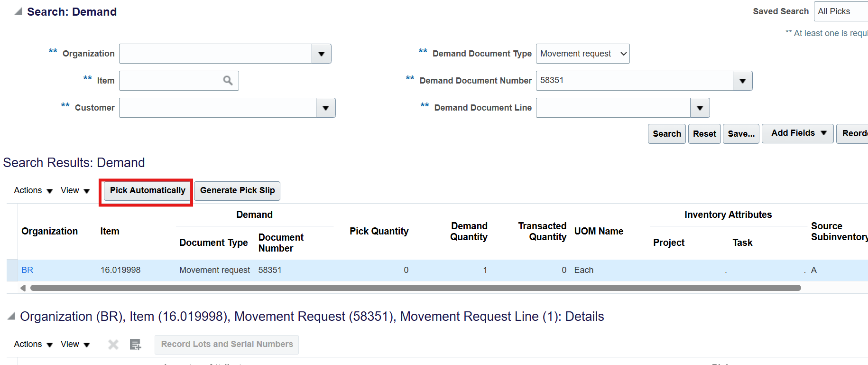The image size is (868, 365).
Task: Open the Actions menu in Search Results
Action: 33,191
